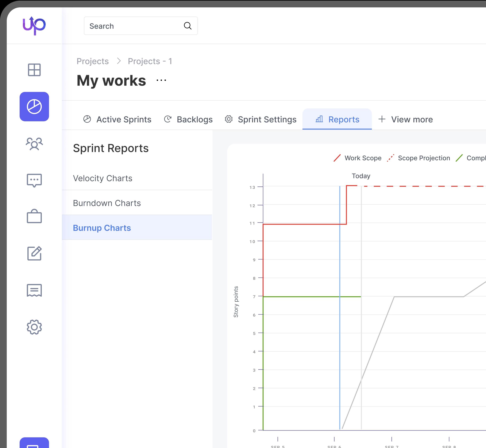Toggle Work Scope legend entry
The image size is (486, 448).
pyautogui.click(x=357, y=158)
